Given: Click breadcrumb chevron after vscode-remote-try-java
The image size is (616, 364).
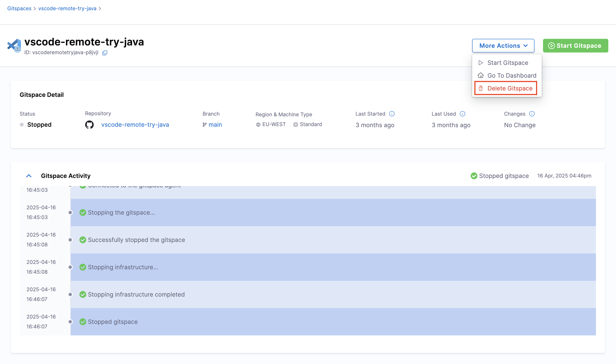Looking at the screenshot, I should tap(100, 9).
